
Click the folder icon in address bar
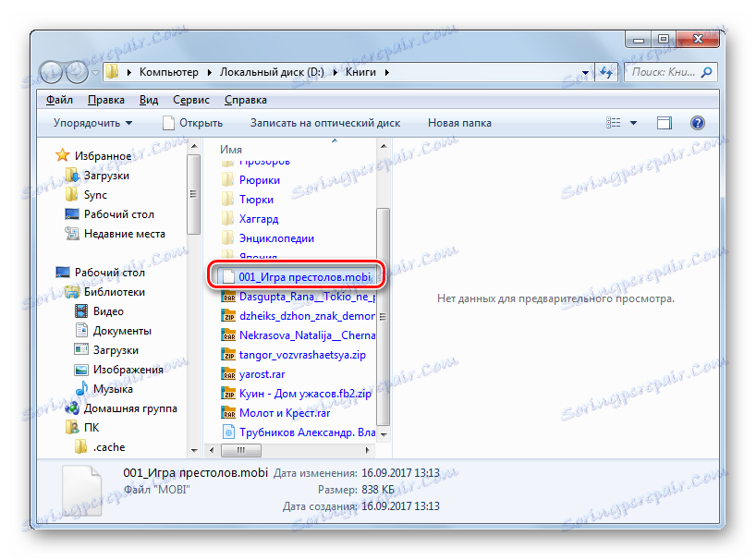pyautogui.click(x=113, y=72)
